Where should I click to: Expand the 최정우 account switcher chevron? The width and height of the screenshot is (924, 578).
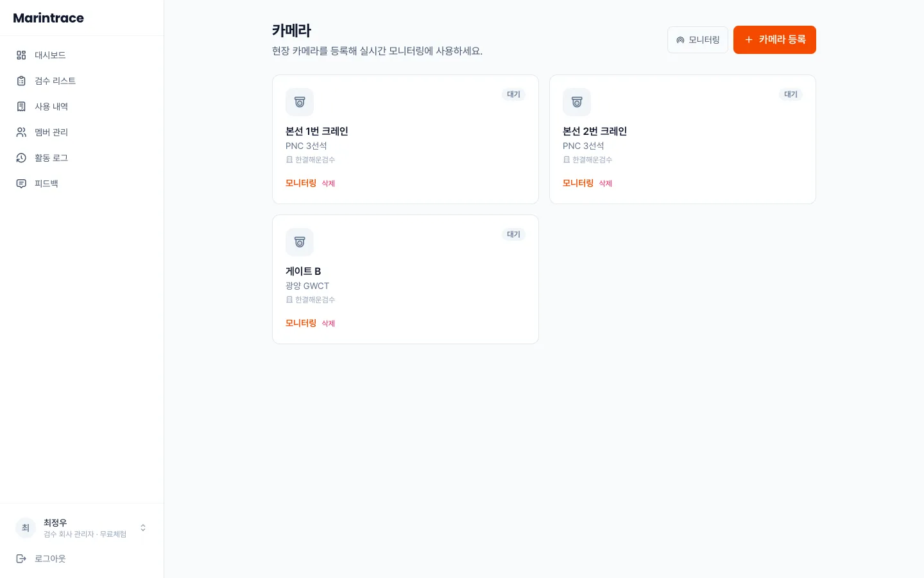point(143,528)
